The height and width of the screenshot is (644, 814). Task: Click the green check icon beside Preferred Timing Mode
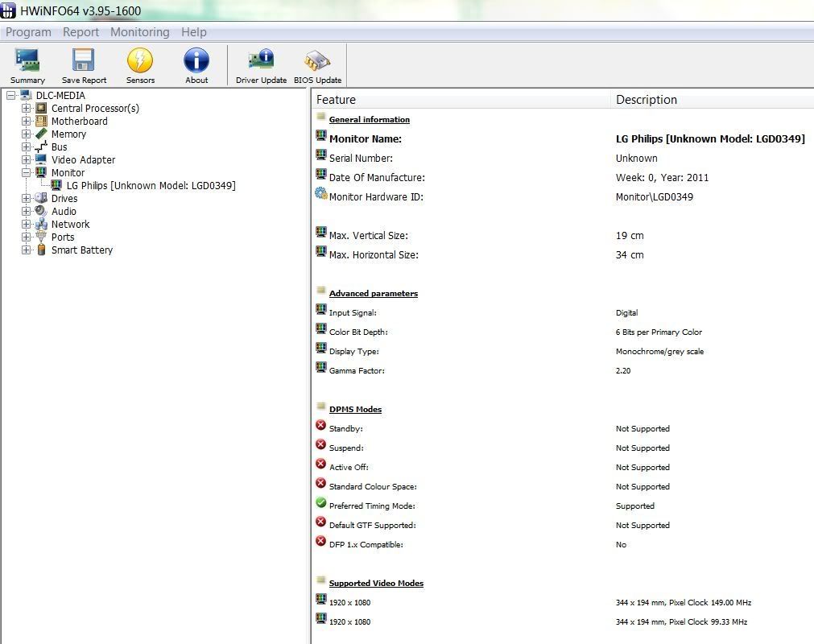click(321, 502)
